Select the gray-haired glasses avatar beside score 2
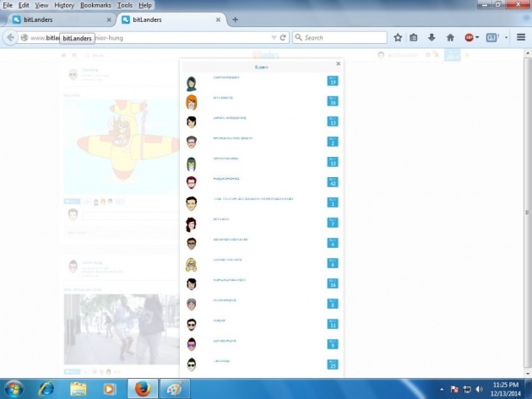Screen dimensions: 532x399 (x=192, y=142)
